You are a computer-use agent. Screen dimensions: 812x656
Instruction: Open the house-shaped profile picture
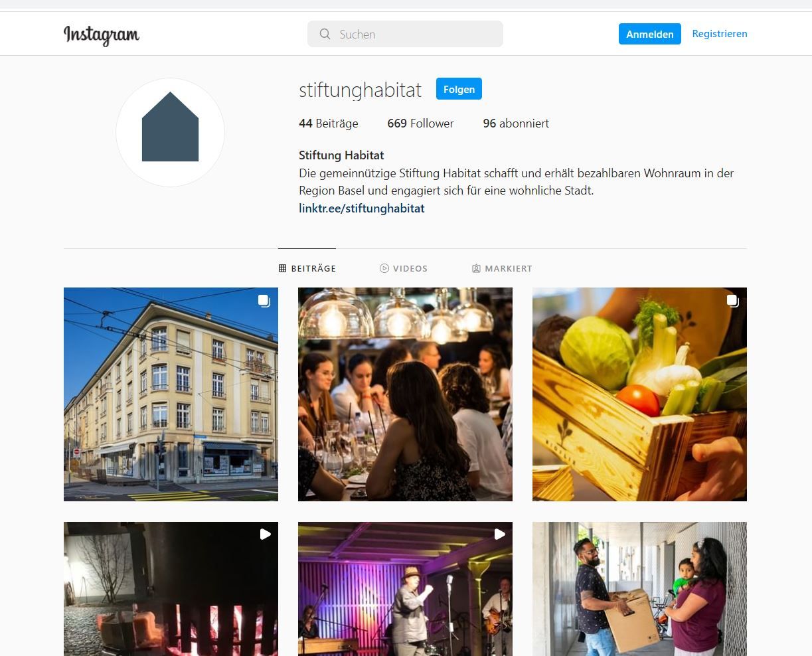(170, 132)
